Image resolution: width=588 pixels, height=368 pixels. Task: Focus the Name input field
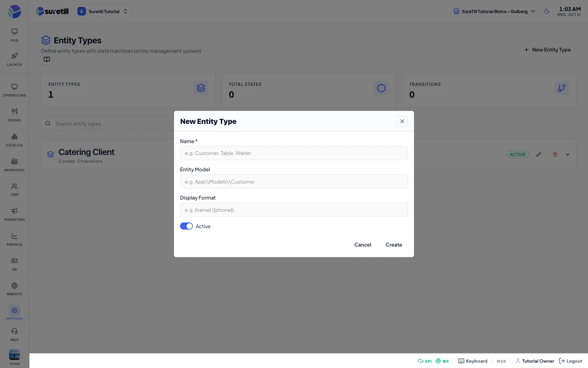pos(294,153)
